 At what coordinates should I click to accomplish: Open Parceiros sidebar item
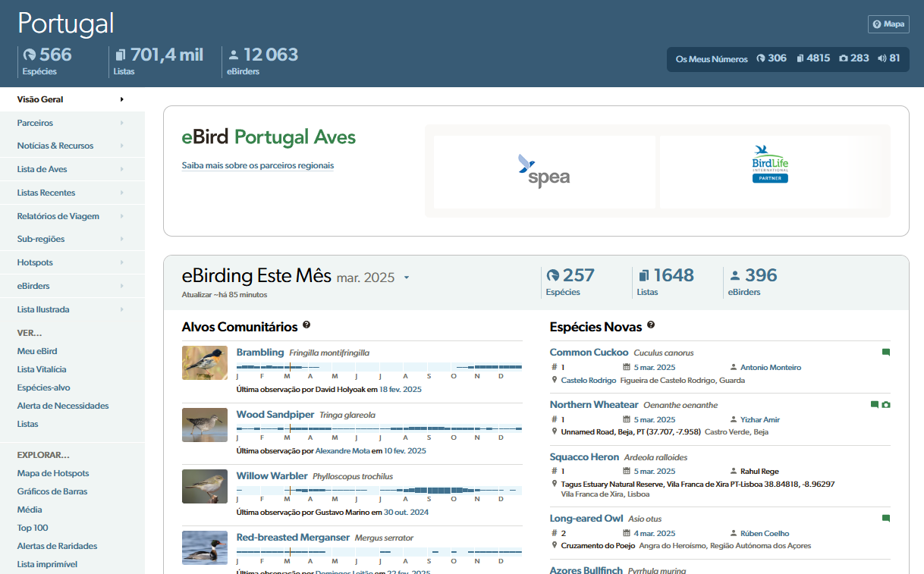[x=72, y=123]
